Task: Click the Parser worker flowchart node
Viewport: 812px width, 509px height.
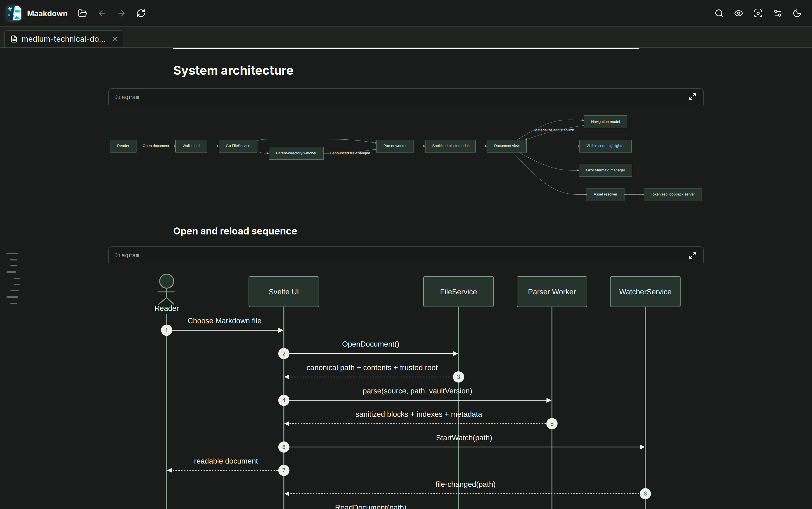Action: tap(395, 146)
